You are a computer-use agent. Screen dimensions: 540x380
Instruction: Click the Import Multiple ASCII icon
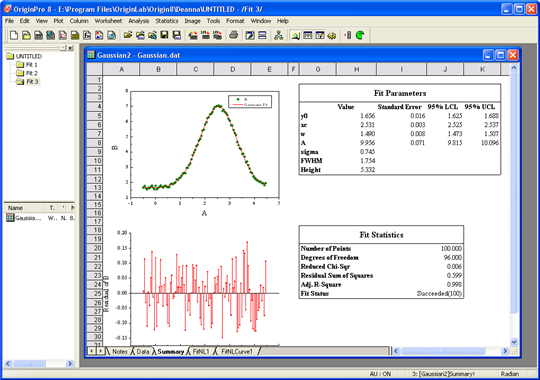[217, 35]
